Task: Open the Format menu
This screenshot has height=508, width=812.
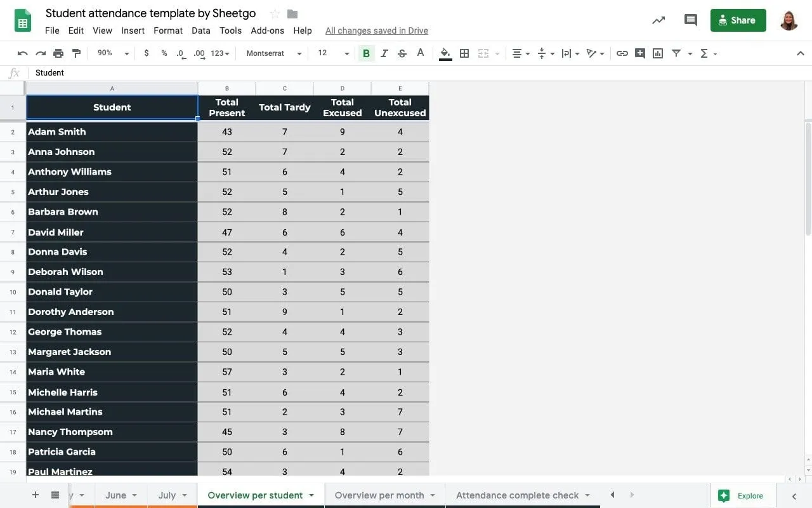Action: 168,30
